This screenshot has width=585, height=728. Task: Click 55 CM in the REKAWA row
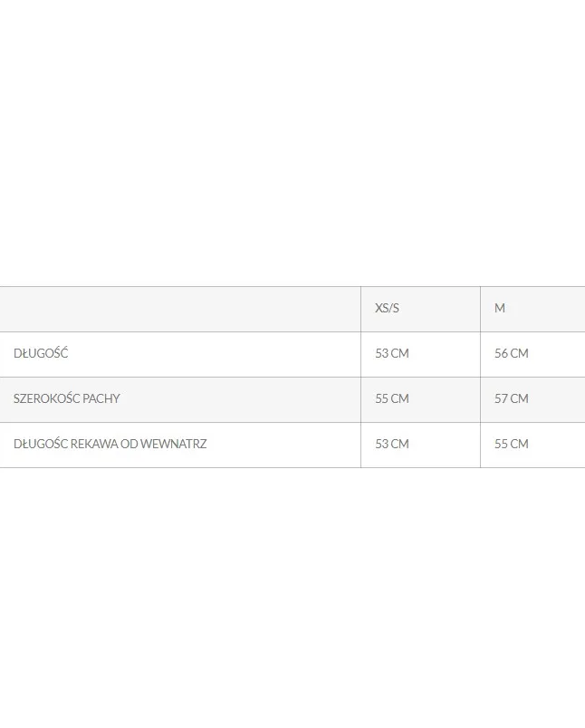(x=512, y=444)
